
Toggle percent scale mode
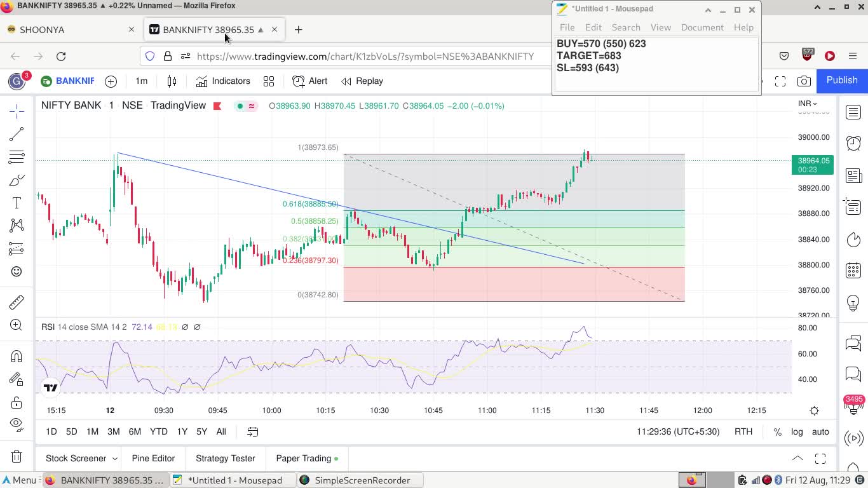(777, 431)
